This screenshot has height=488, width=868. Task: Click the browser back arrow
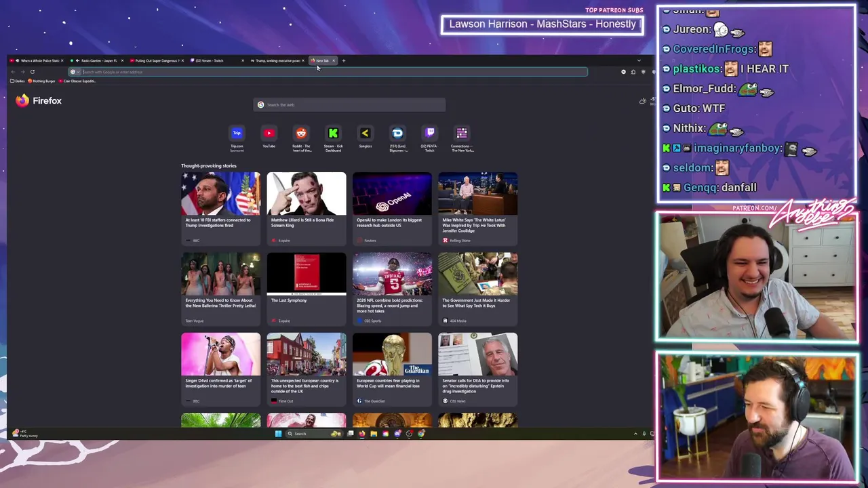click(x=13, y=72)
